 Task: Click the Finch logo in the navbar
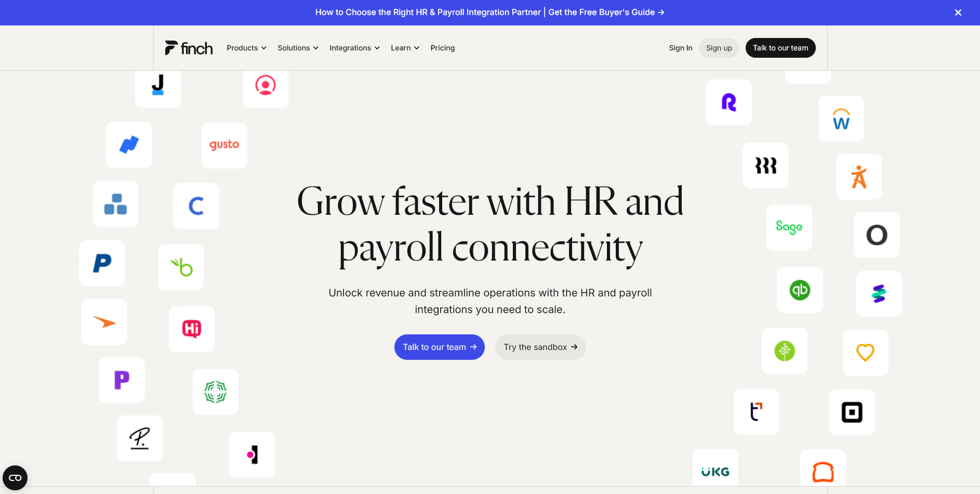tap(189, 48)
